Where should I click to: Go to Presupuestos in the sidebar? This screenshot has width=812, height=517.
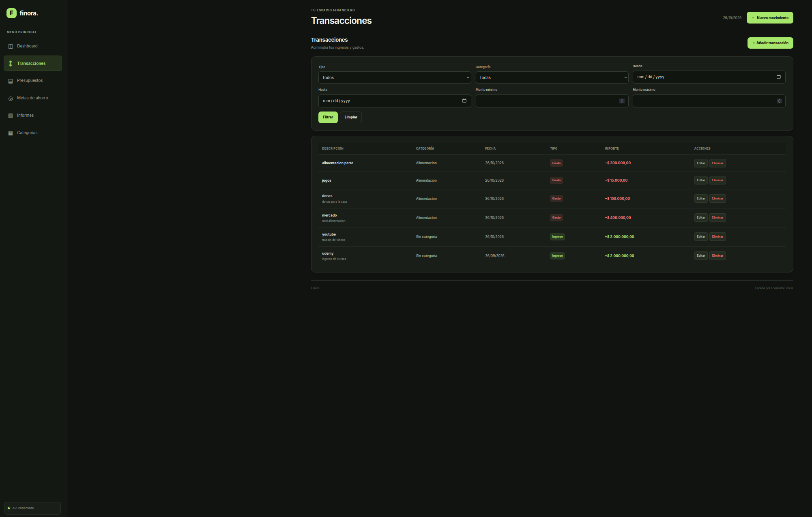(33, 80)
